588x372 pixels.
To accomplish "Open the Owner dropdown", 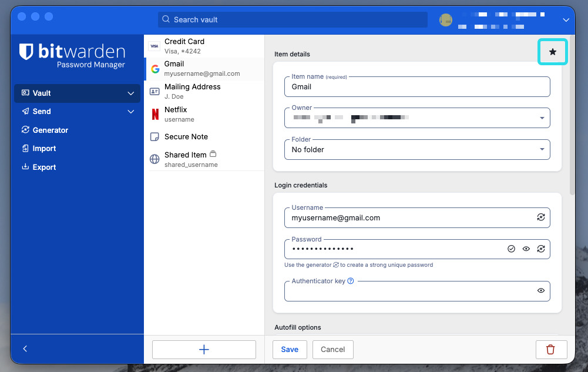I will (x=541, y=118).
